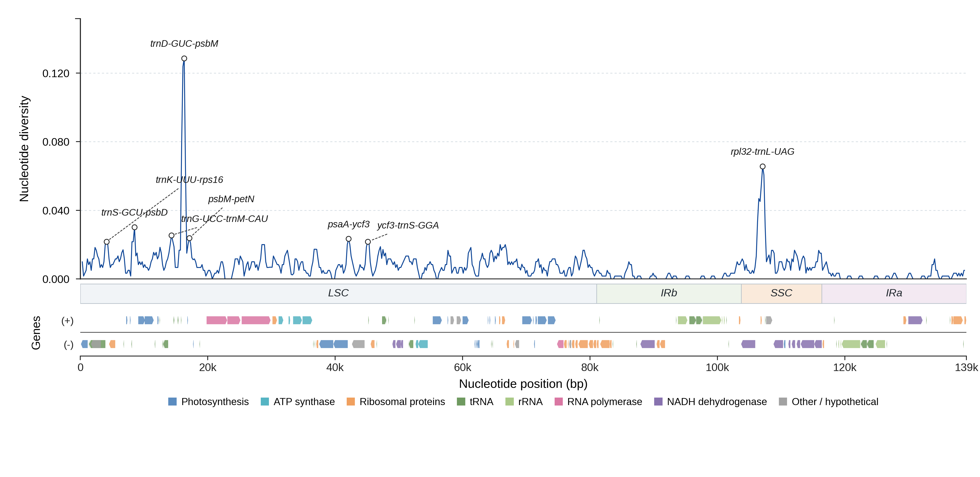Click the psbM-petN annotation label
This screenshot has width=980, height=477.
click(x=231, y=199)
